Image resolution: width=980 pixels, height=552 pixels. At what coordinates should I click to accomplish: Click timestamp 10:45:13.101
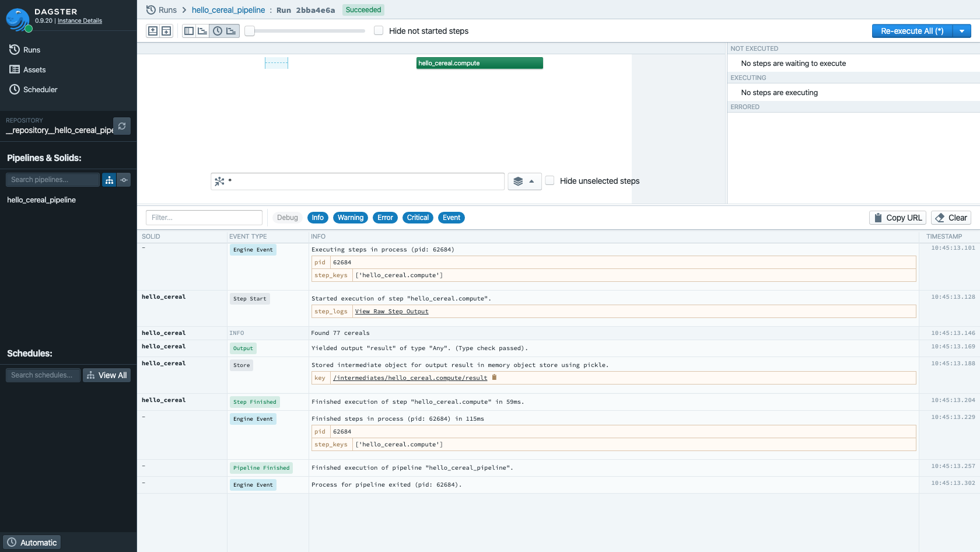pyautogui.click(x=953, y=248)
